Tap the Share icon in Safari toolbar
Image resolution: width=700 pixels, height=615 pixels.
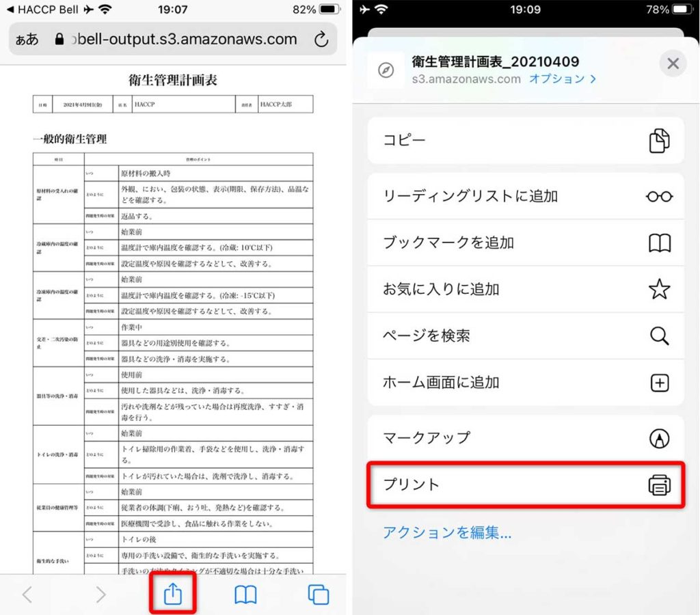173,594
